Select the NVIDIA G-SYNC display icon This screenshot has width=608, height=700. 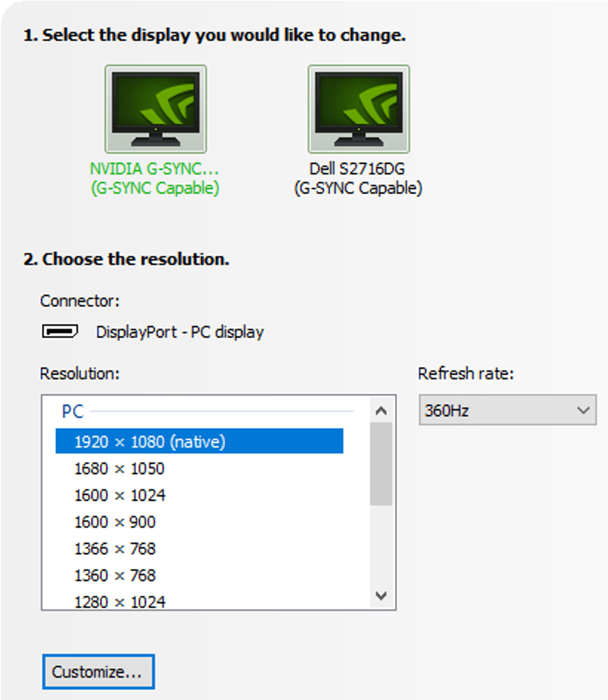[156, 109]
